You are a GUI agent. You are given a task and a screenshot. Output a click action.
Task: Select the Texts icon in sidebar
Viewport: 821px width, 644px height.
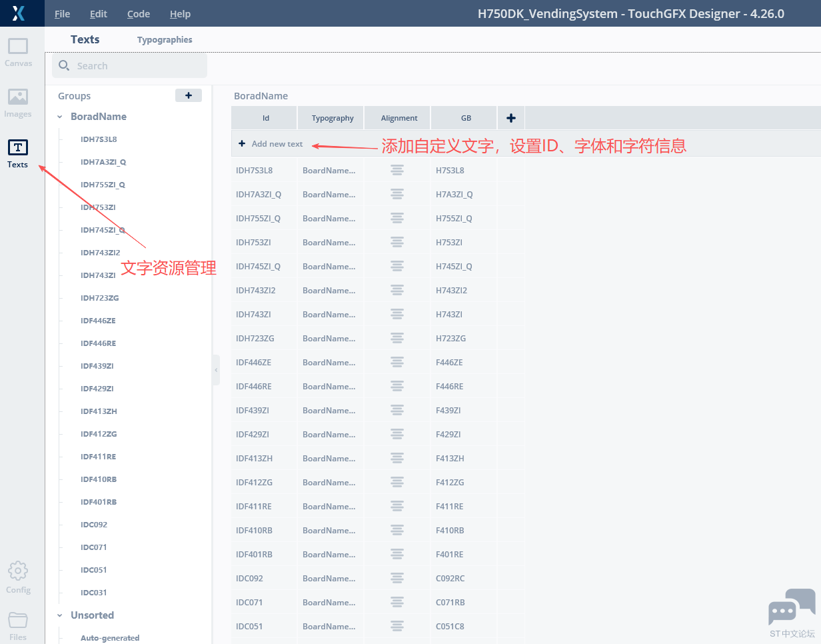[x=18, y=153]
